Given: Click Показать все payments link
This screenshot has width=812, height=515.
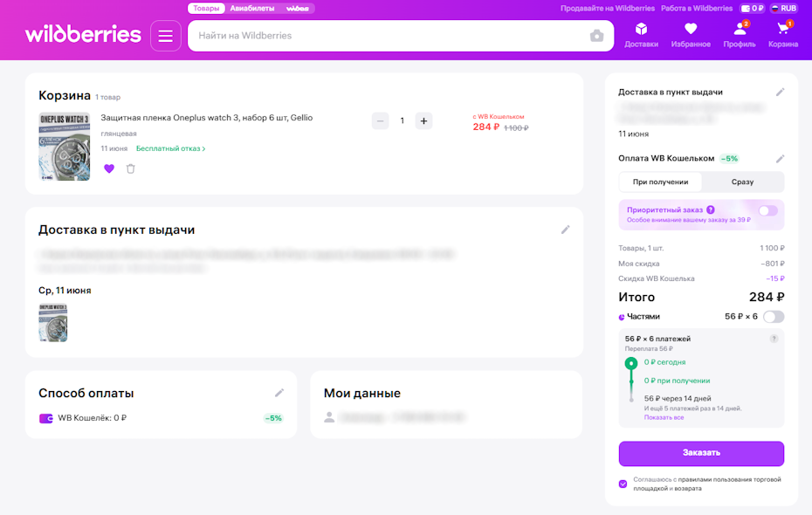Looking at the screenshot, I should (664, 417).
